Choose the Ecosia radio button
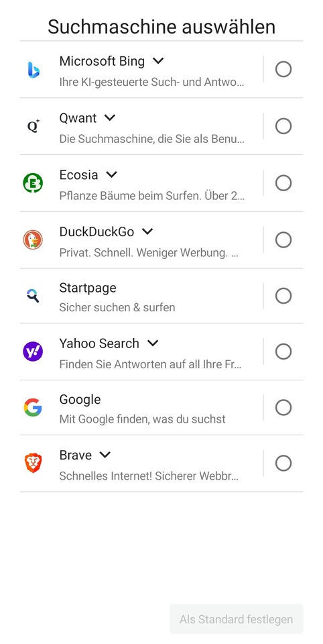This screenshot has width=323, height=644. [283, 182]
